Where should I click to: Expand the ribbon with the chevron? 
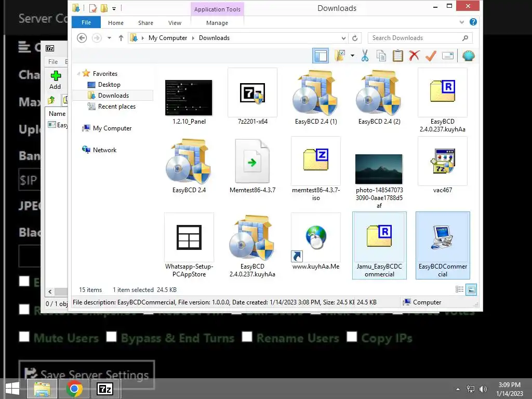(462, 22)
